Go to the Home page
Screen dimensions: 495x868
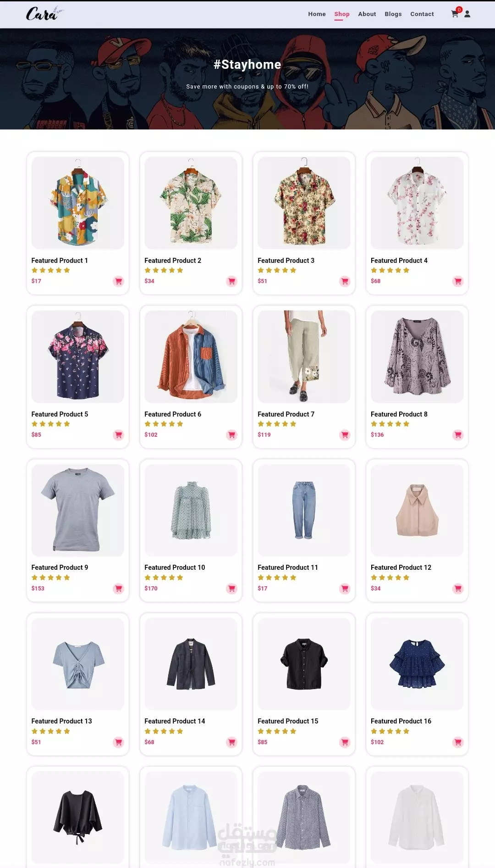click(317, 14)
